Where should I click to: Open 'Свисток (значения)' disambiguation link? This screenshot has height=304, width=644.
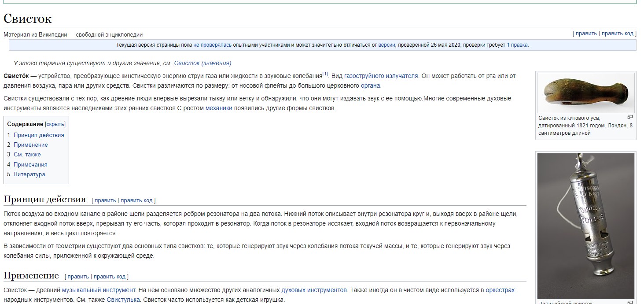202,63
